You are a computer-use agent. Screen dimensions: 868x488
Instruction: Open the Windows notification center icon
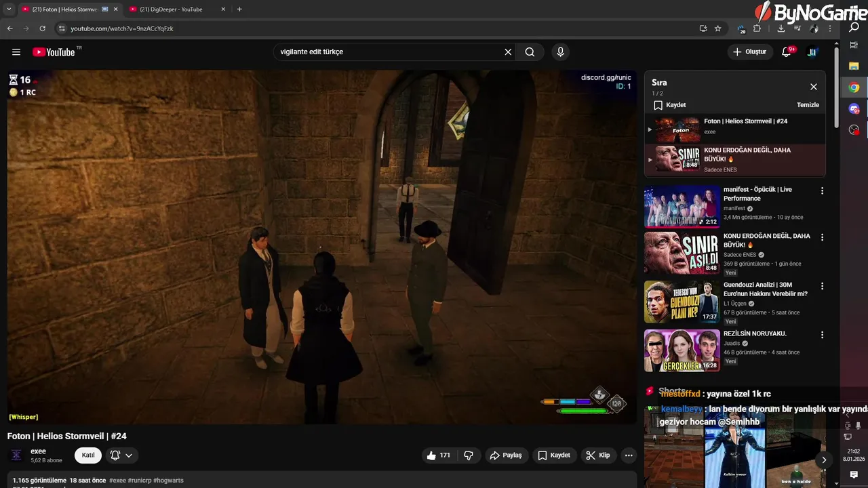click(854, 475)
